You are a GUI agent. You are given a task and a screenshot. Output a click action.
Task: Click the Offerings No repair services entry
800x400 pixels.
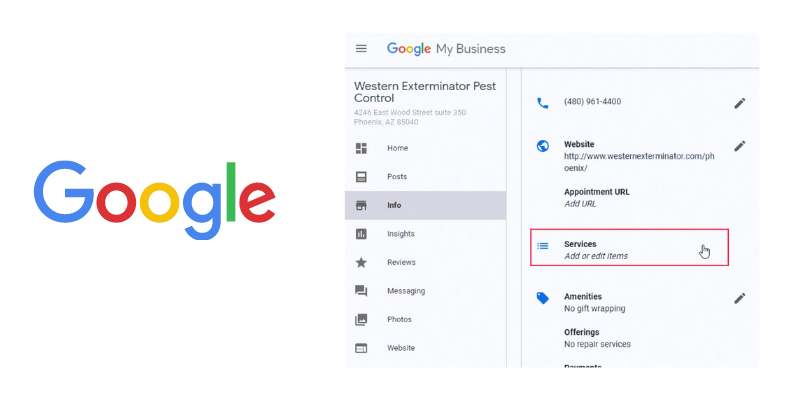[x=597, y=338]
